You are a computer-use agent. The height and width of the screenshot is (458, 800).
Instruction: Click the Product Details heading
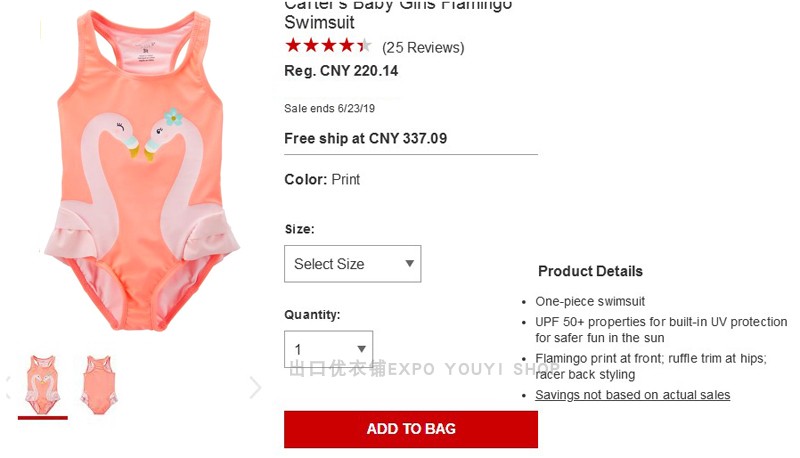(x=590, y=271)
